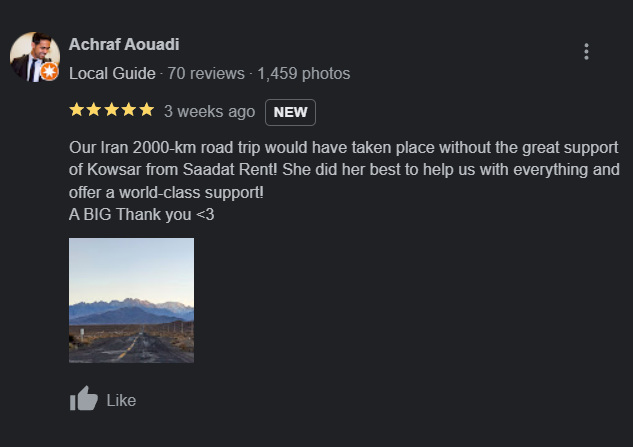The height and width of the screenshot is (447, 633).
Task: Click the second rating star
Action: click(94, 110)
